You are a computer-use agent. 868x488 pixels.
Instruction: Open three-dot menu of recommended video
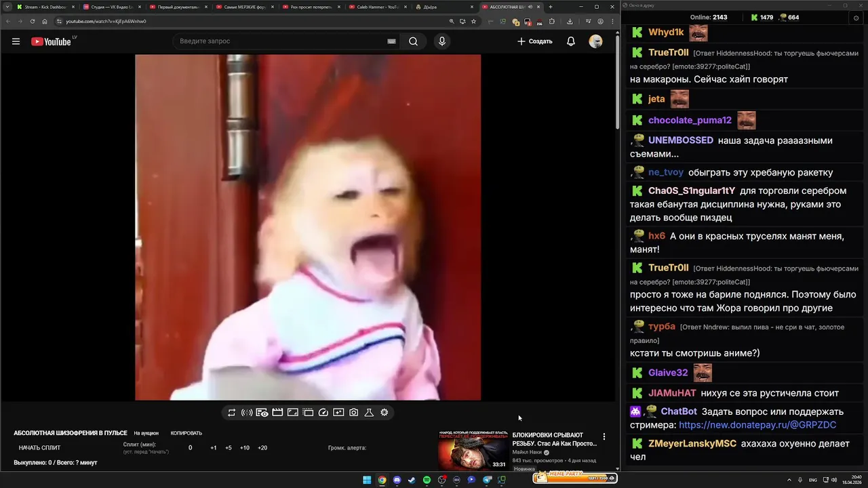point(604,437)
